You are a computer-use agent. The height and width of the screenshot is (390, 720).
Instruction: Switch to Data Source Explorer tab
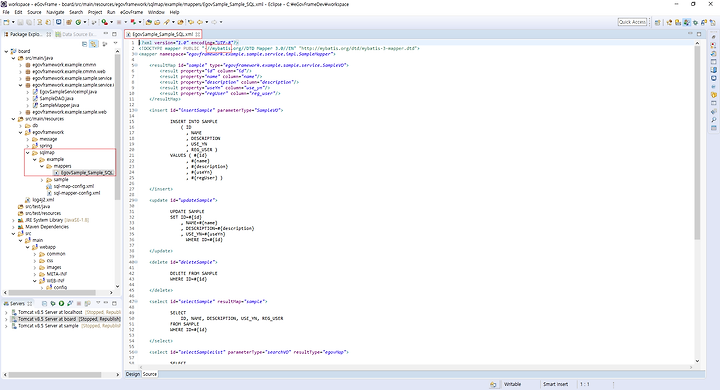pyautogui.click(x=76, y=34)
